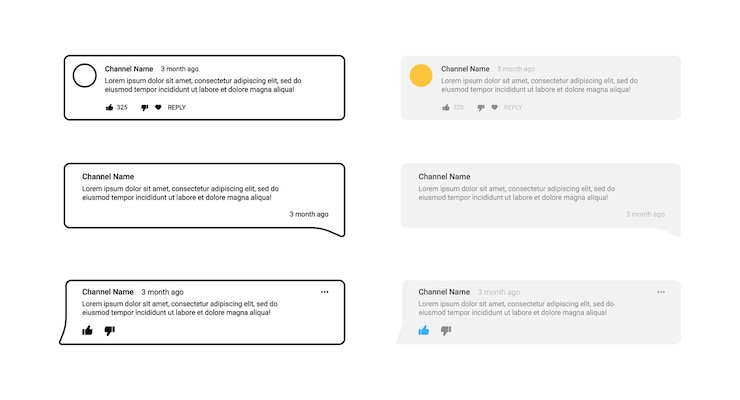Click the large black thumbs up icon

(x=87, y=330)
